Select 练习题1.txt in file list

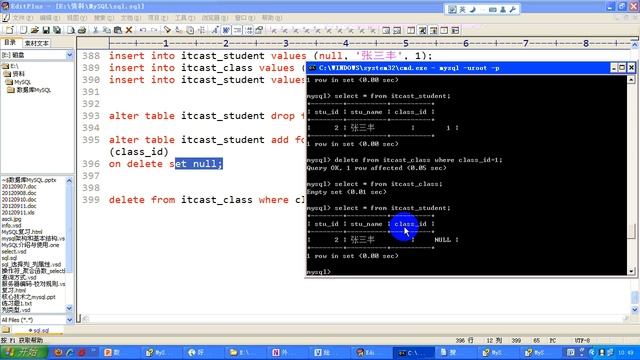coord(17,303)
